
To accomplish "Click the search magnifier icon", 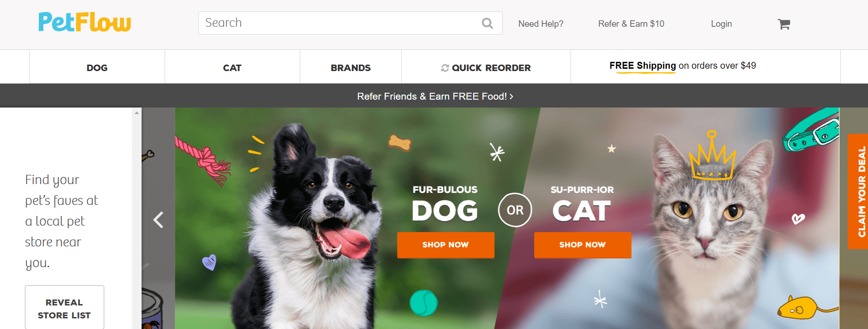I will pyautogui.click(x=488, y=23).
